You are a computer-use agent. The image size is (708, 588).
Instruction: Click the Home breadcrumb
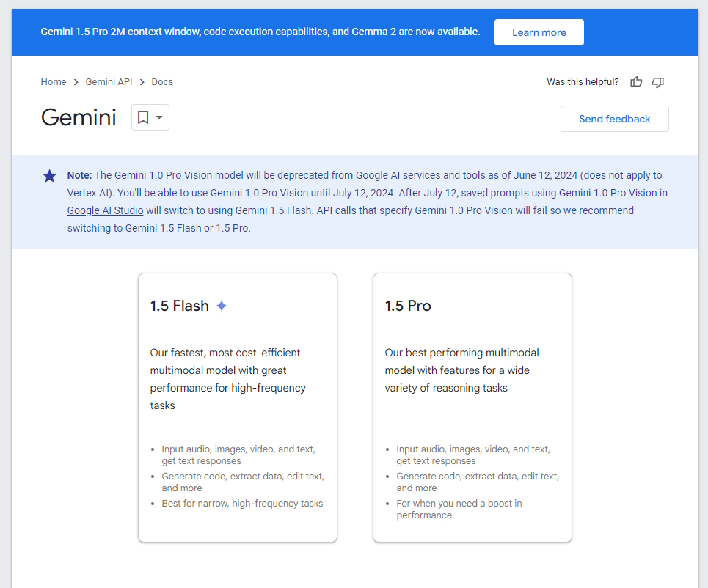[x=53, y=81]
